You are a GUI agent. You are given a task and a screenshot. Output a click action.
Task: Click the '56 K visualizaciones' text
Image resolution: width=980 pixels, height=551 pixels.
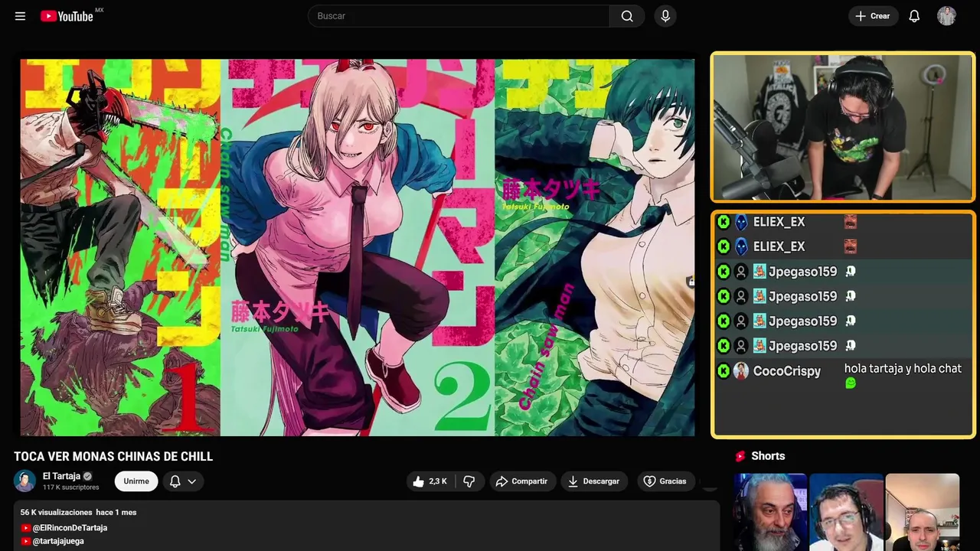(57, 512)
